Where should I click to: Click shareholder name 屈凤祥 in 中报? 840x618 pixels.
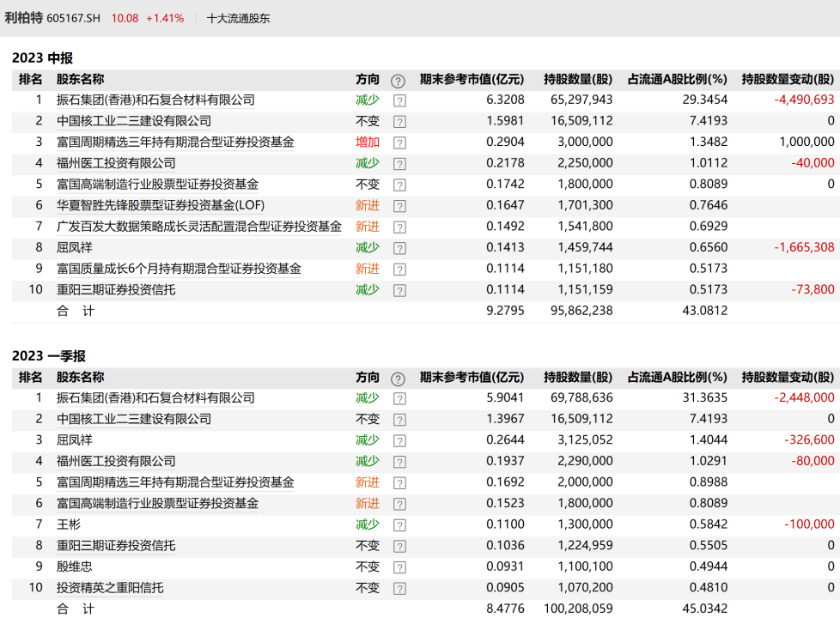click(x=75, y=247)
